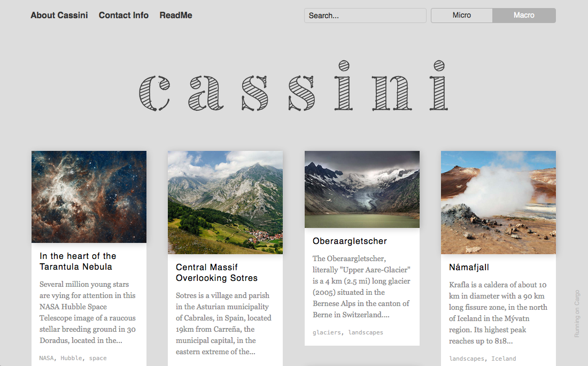Viewport: 588px width, 366px height.
Task: Click the title In the heart of the Tarantula Nebula
Action: (78, 262)
